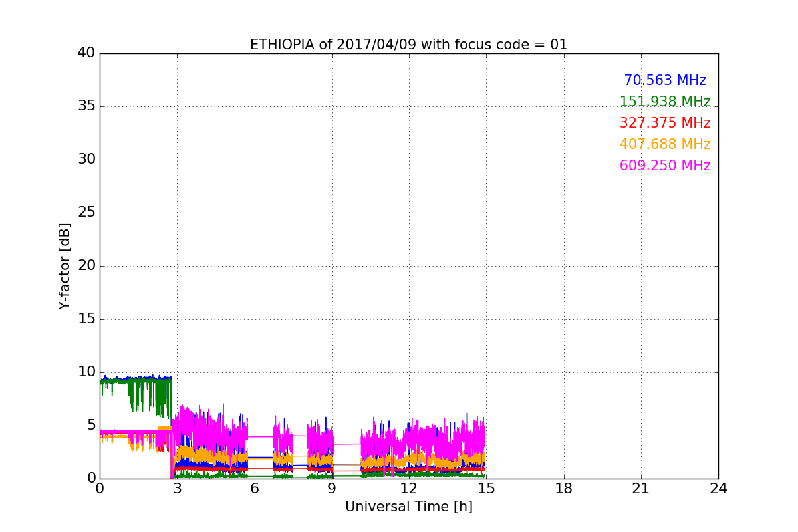Select the 609.250 MHz legend label
This screenshot has height=532, width=798.
coord(665,166)
